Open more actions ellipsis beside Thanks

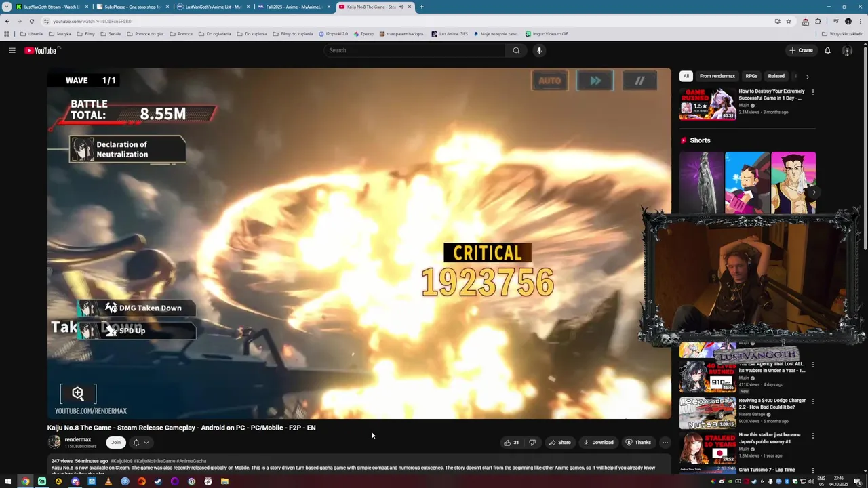click(x=665, y=443)
